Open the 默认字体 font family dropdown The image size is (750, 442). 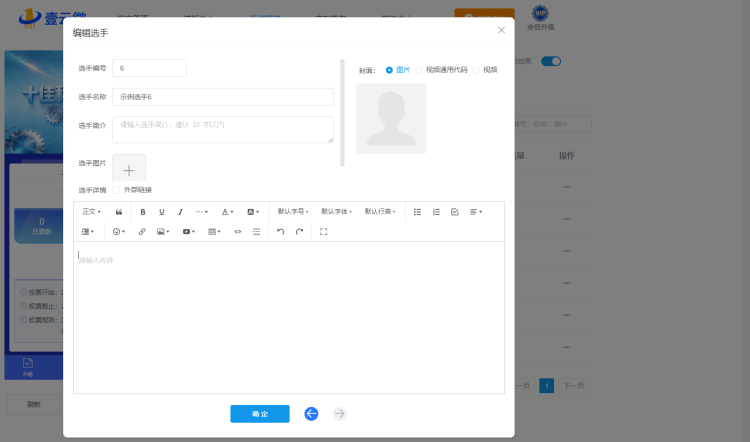[x=336, y=212]
